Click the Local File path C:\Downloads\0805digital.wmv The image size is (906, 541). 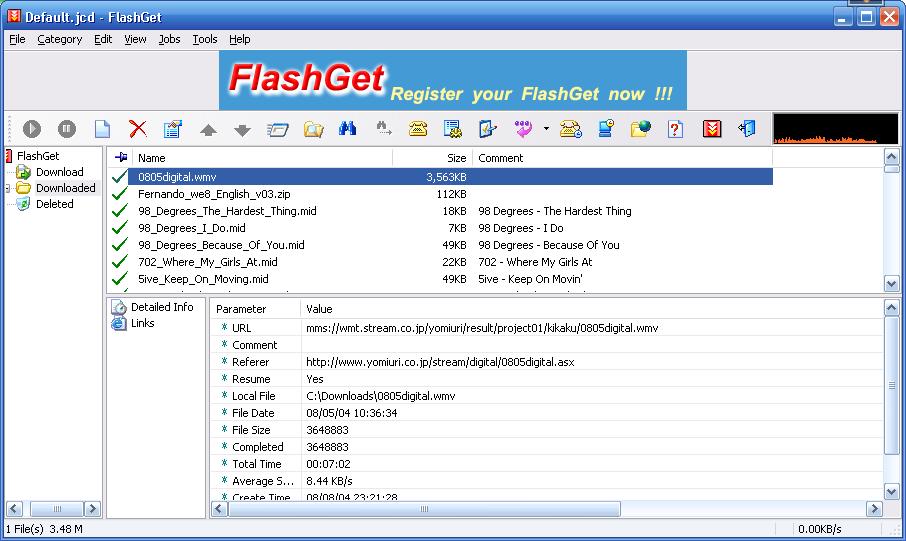click(381, 396)
